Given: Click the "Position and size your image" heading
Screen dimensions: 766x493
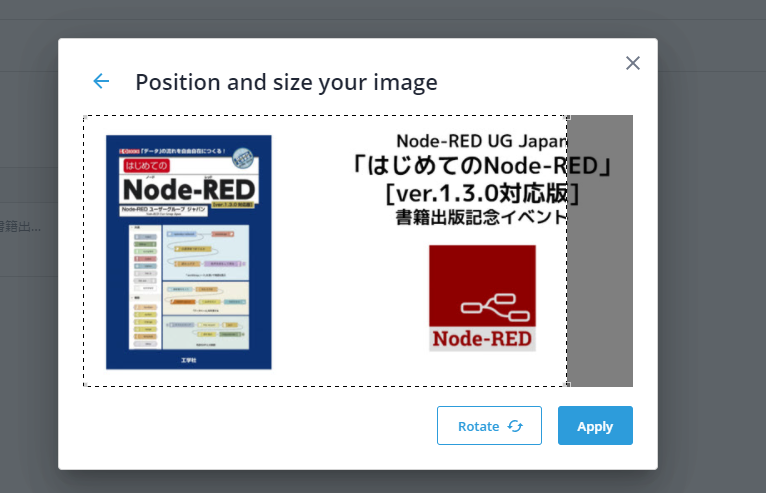Looking at the screenshot, I should pos(286,82).
